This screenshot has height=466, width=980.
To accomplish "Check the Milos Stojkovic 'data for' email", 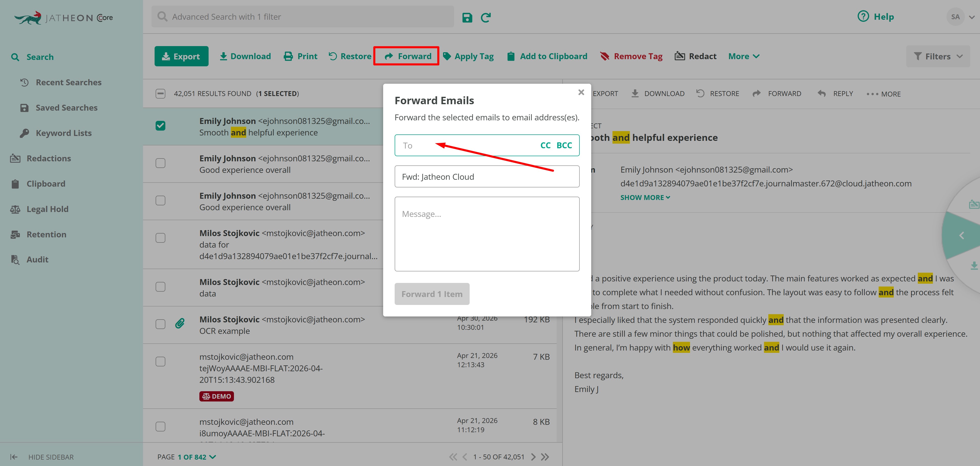I will tap(160, 238).
